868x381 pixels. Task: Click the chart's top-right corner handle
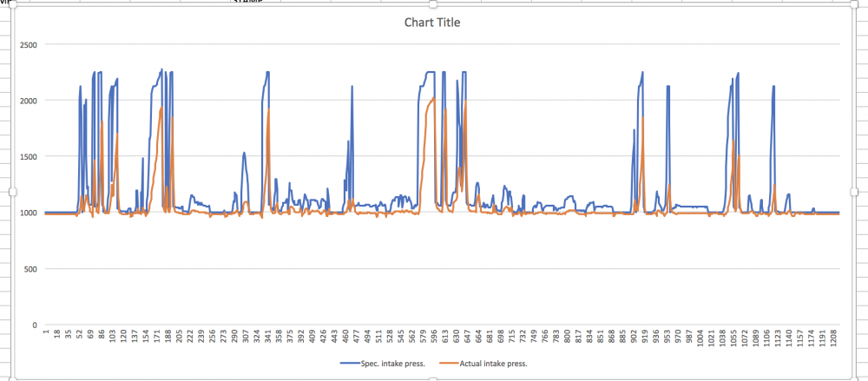pyautogui.click(x=853, y=4)
